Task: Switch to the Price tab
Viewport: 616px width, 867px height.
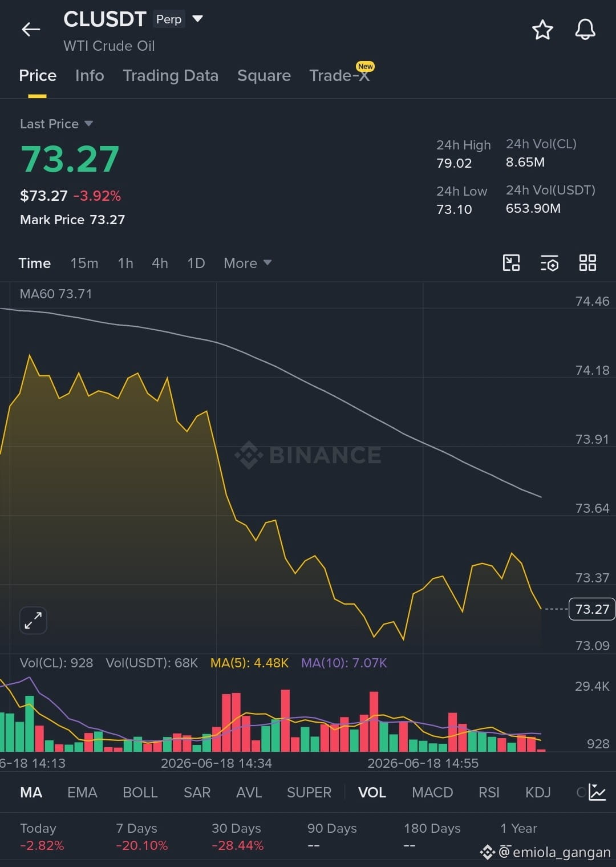Action: coord(38,75)
